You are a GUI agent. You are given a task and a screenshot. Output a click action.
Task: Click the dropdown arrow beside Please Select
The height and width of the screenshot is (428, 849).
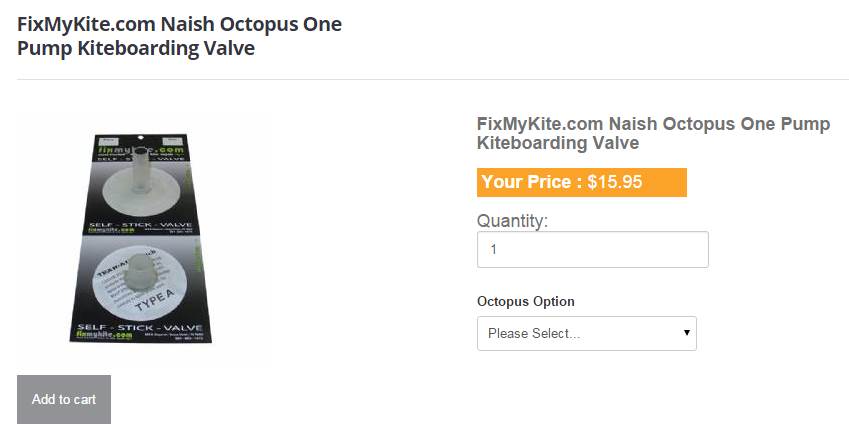[x=687, y=333]
